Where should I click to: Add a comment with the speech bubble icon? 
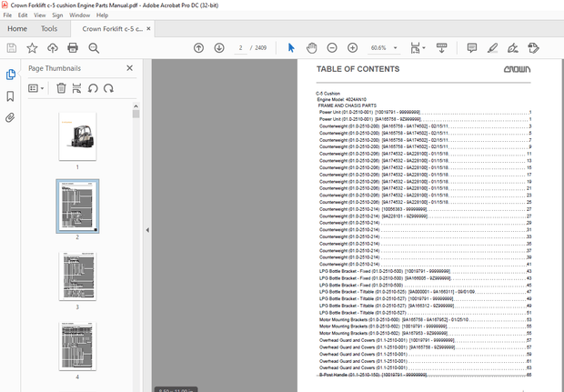(x=472, y=48)
